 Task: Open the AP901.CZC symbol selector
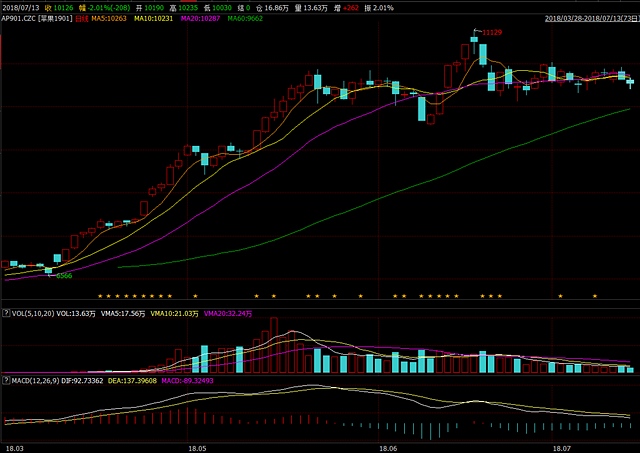(33, 18)
